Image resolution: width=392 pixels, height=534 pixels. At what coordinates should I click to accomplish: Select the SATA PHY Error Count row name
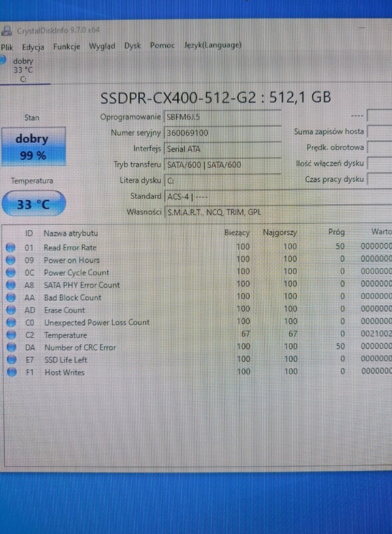[x=82, y=285]
